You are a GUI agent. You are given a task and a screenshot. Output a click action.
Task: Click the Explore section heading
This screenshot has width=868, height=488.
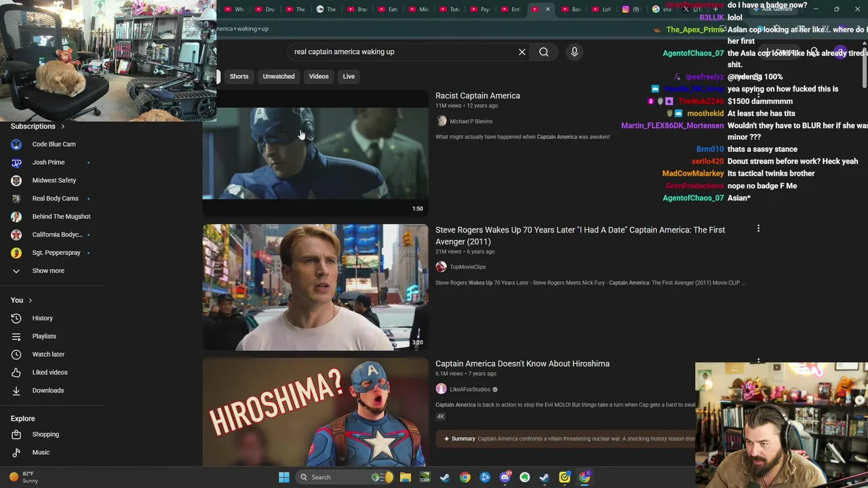22,419
